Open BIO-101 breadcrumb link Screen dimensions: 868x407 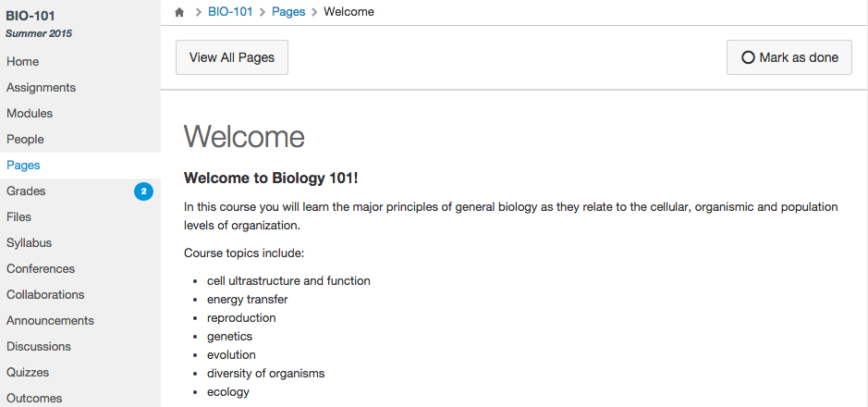[230, 12]
